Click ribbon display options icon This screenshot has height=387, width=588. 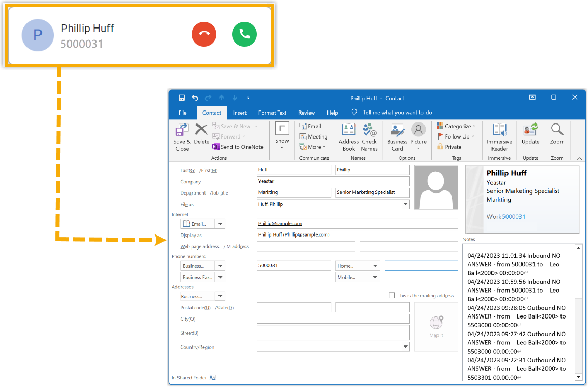(x=532, y=98)
